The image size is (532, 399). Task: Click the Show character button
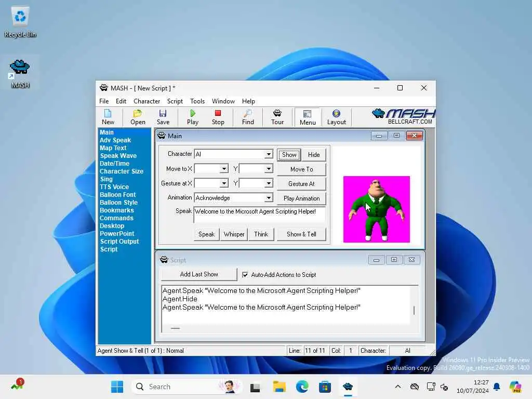click(x=289, y=155)
